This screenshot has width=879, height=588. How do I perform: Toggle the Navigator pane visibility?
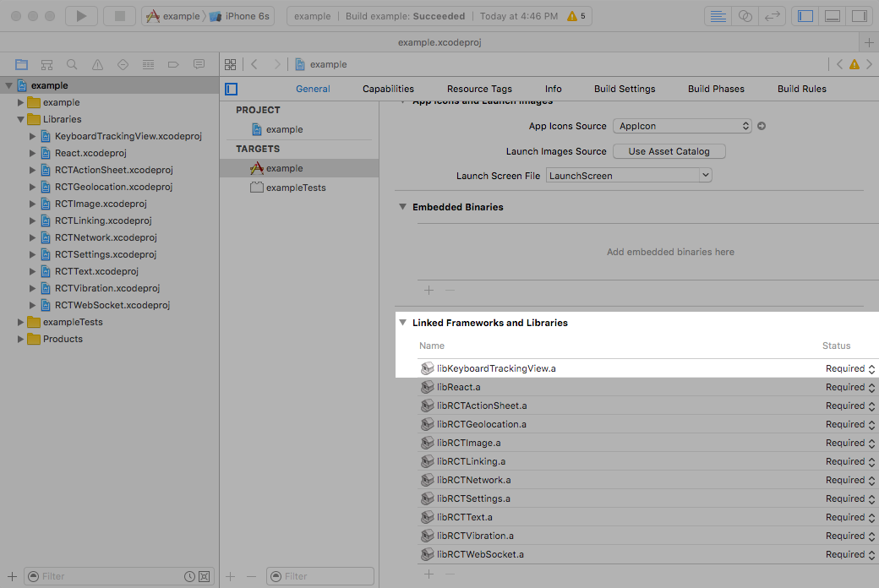805,16
